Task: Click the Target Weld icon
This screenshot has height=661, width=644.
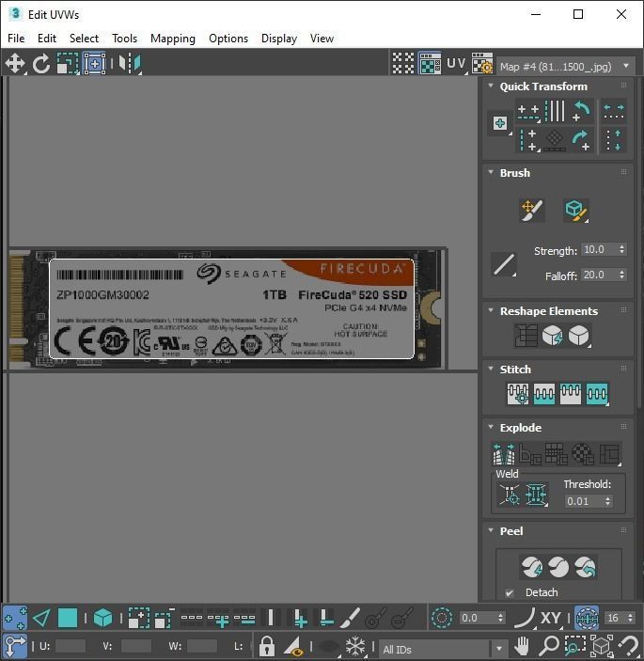Action: [x=510, y=494]
